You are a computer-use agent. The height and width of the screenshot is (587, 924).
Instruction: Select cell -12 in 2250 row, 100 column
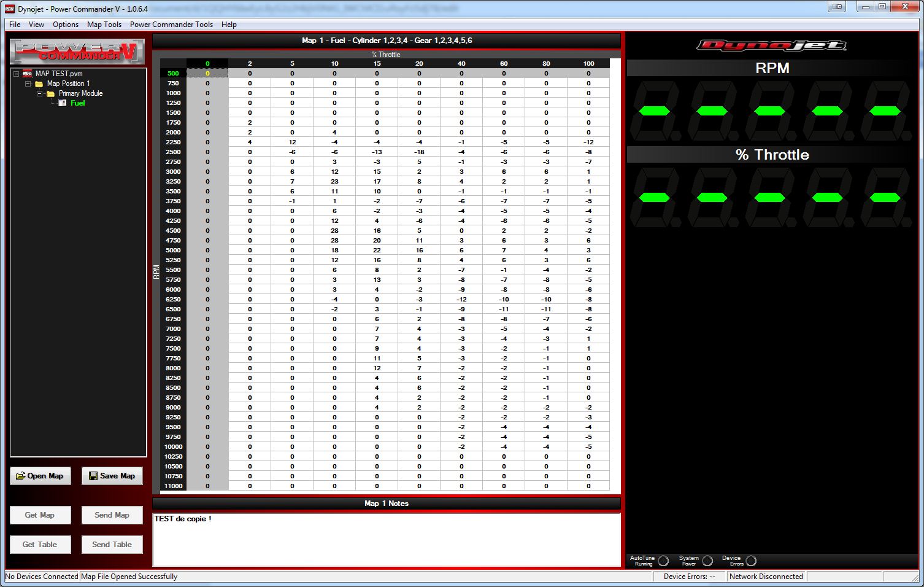pos(588,142)
